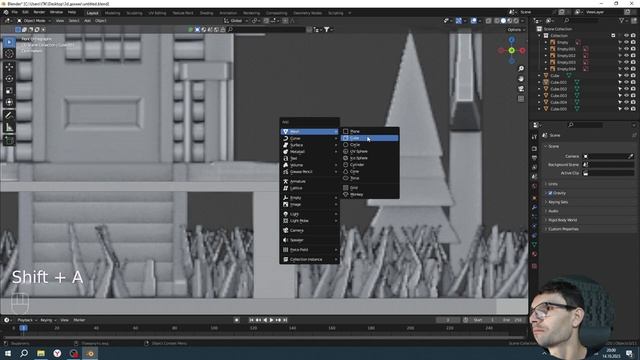Toggle Collection viewport visibility eye
Screen dimensions: 640x360
(627, 36)
